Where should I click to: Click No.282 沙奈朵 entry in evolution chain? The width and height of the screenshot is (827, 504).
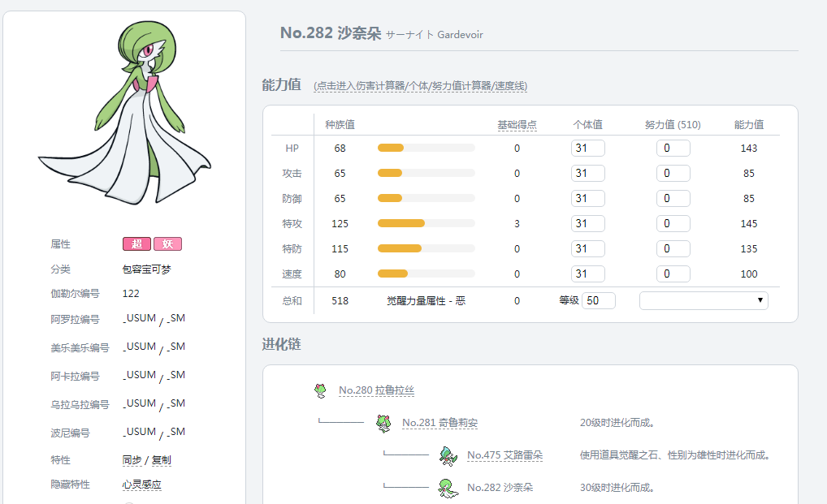[500, 488]
